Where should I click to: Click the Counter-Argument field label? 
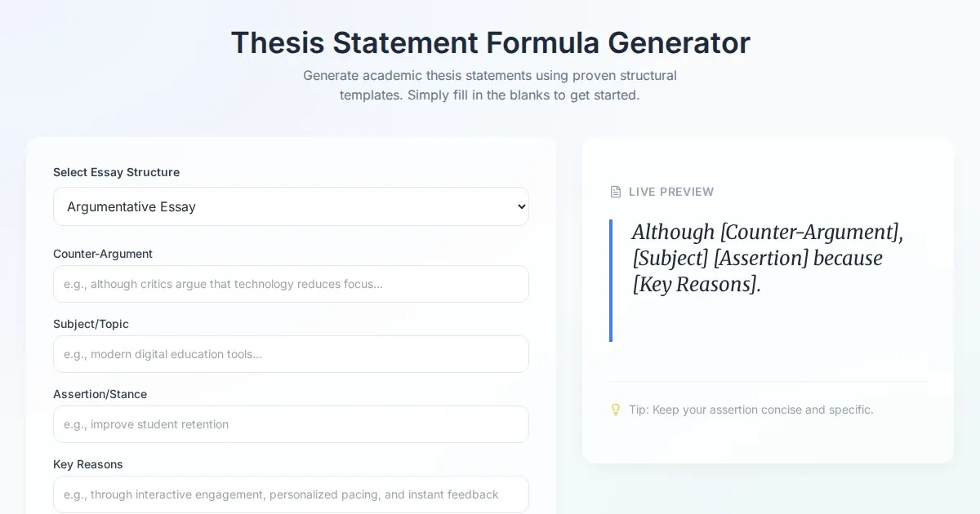coord(103,254)
